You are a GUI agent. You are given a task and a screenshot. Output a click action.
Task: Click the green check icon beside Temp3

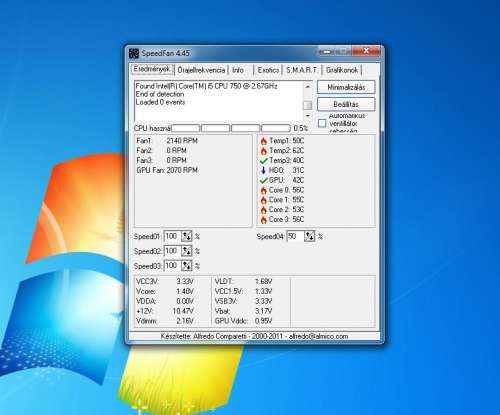264,161
